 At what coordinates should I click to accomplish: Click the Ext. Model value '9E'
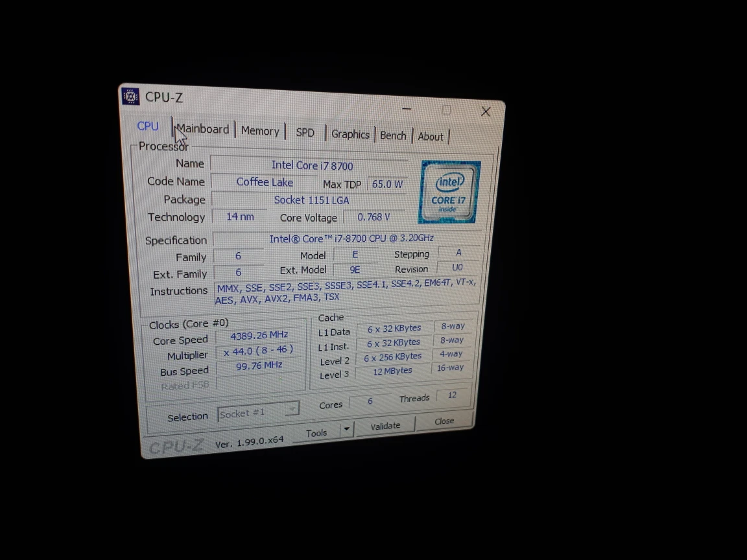coord(355,270)
